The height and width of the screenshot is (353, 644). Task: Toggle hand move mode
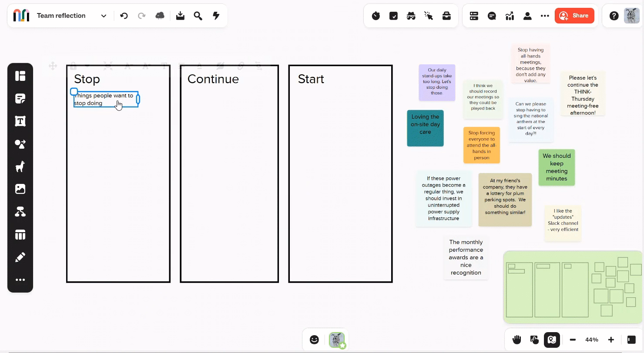517,340
